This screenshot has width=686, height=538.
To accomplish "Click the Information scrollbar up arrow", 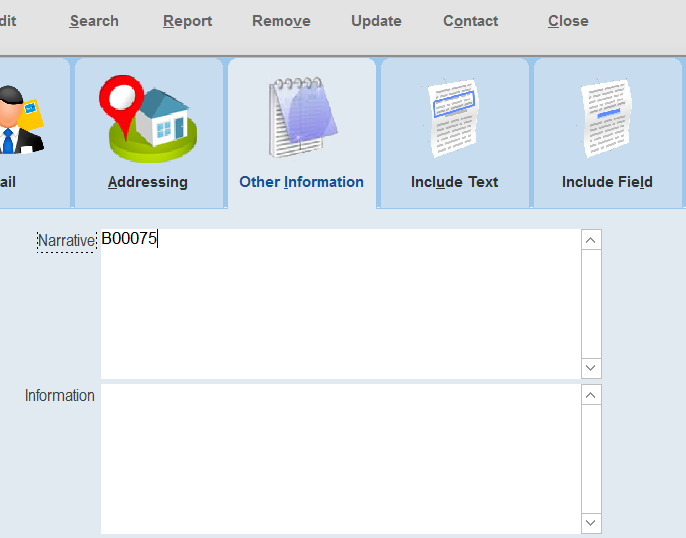I will click(591, 395).
